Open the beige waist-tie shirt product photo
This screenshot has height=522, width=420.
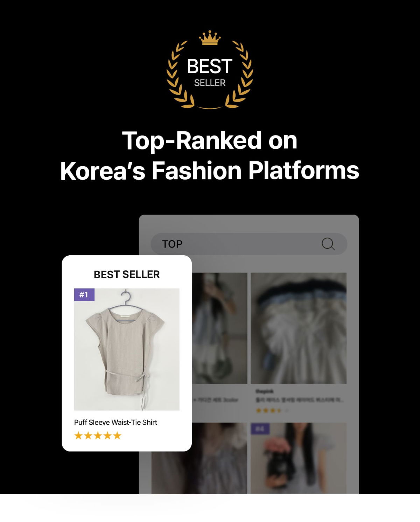point(127,349)
